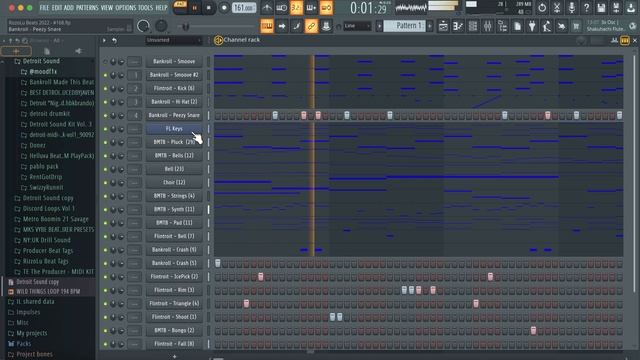The height and width of the screenshot is (360, 640).
Task: Select the Flintroit - Triangle (4) channel button
Action: pyautogui.click(x=174, y=304)
